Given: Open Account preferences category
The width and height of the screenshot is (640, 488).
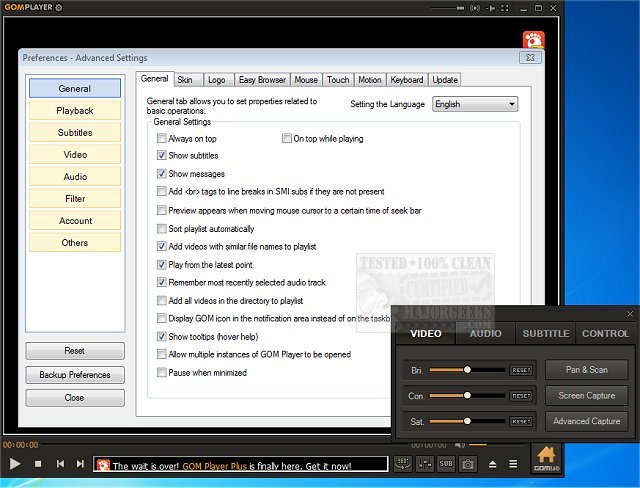Looking at the screenshot, I should 75,221.
